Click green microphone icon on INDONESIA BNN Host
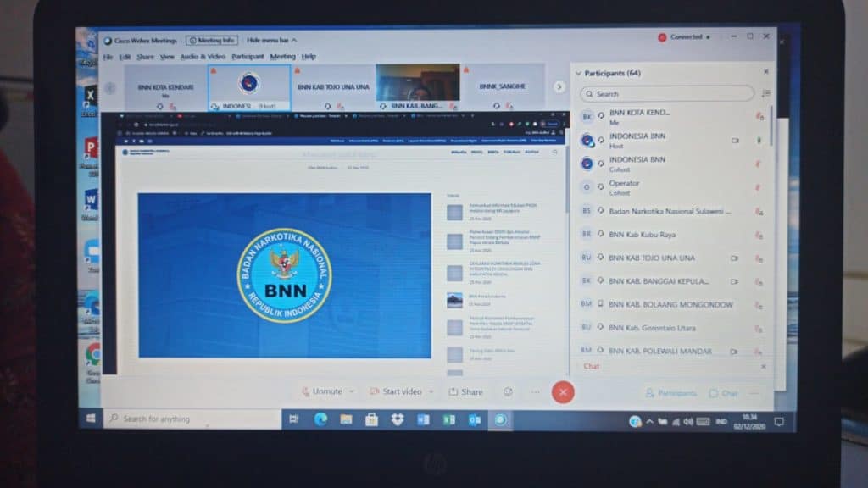Image resolution: width=868 pixels, height=488 pixels. (x=759, y=141)
